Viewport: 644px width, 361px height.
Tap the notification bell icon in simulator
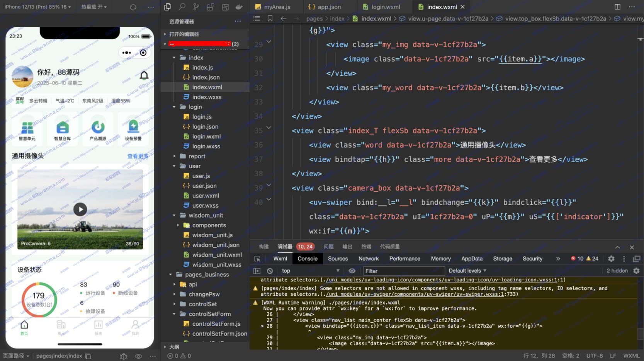pyautogui.click(x=144, y=75)
